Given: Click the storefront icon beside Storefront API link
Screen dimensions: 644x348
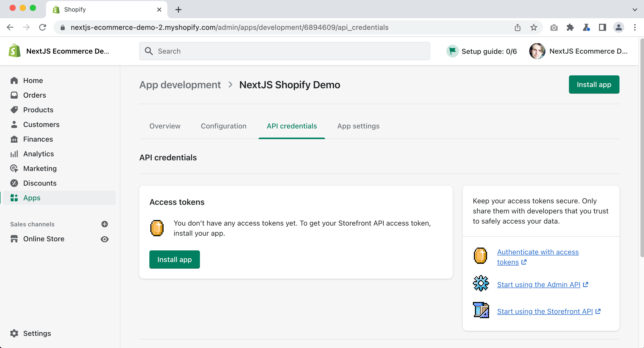Looking at the screenshot, I should [x=481, y=310].
